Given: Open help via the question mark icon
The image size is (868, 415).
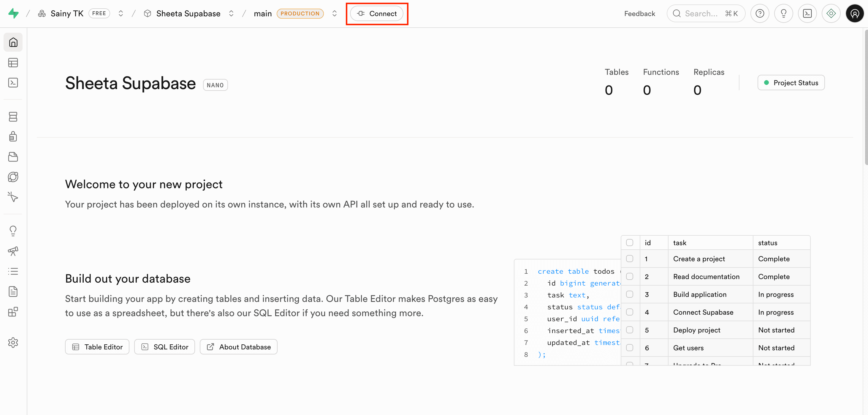Looking at the screenshot, I should point(760,13).
